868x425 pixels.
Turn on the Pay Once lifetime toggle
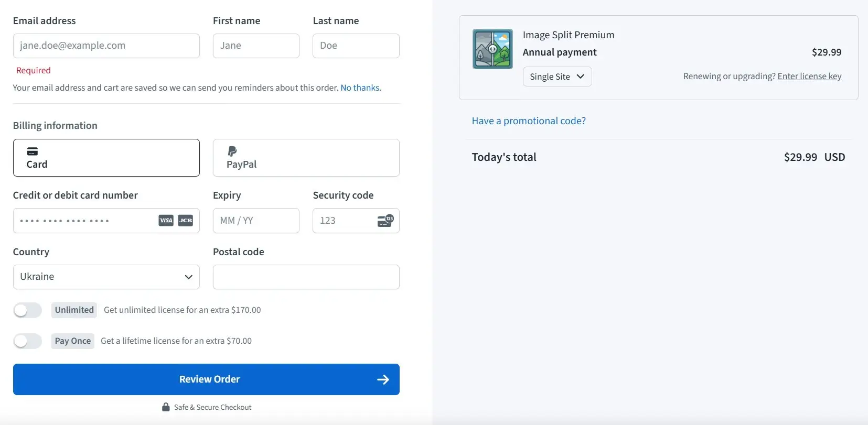(x=28, y=341)
